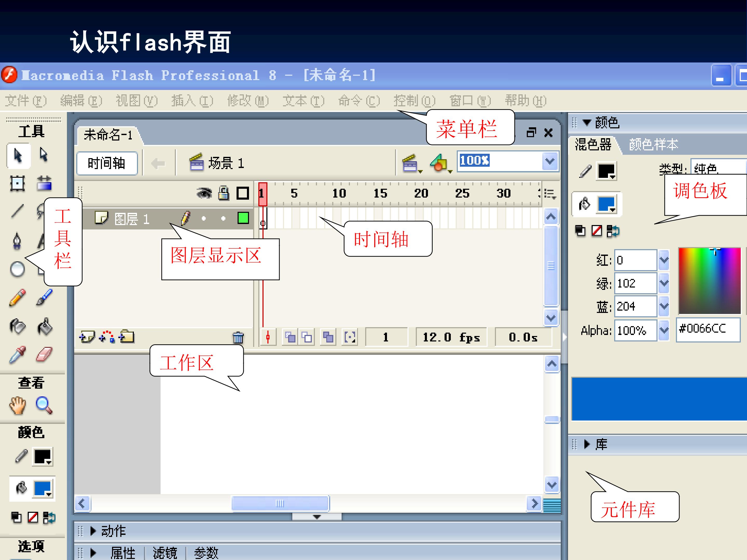
Task: Toggle show/hide all layers eye icon
Action: coord(204,193)
